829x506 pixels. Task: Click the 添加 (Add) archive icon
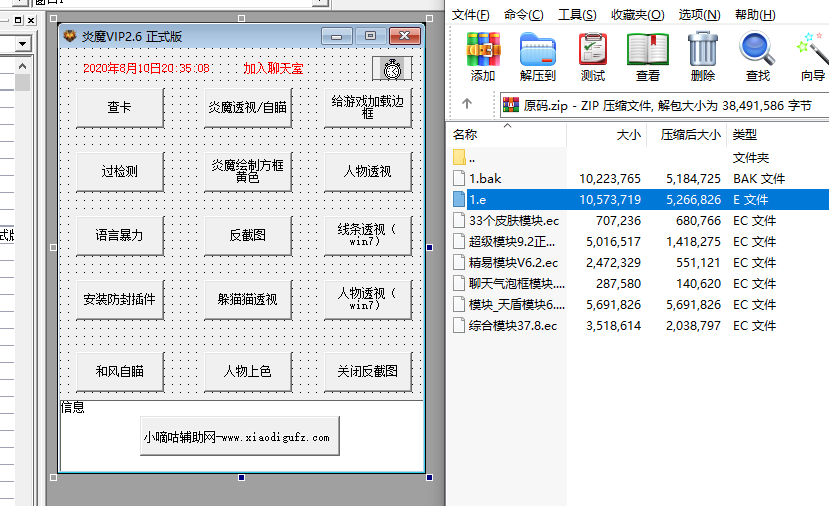pyautogui.click(x=483, y=49)
